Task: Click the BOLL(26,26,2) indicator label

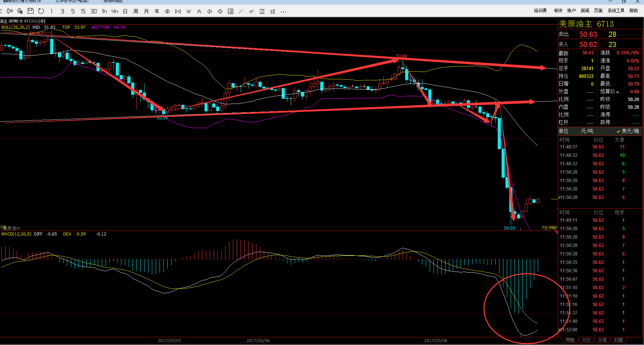Action: pos(15,27)
